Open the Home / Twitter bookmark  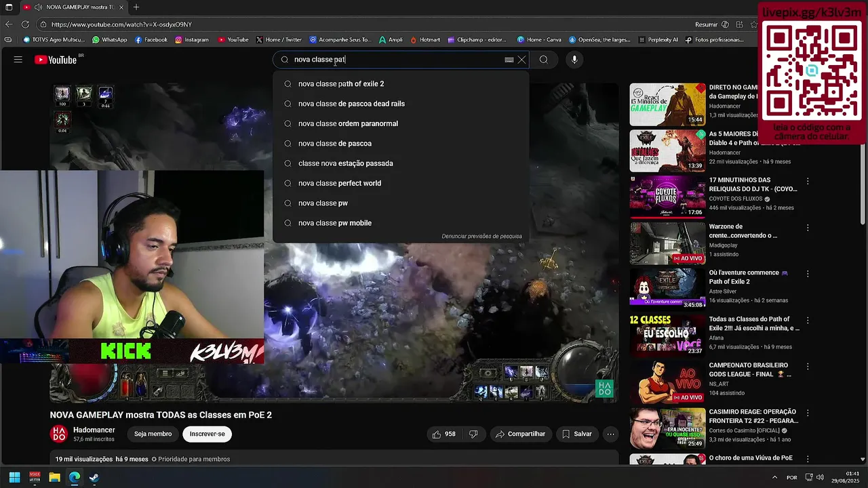(279, 40)
